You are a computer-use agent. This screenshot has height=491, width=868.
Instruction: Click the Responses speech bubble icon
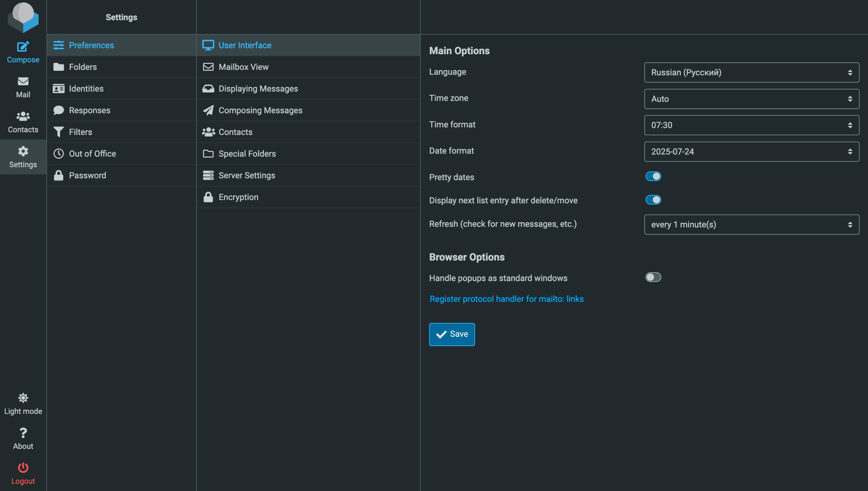coord(59,110)
